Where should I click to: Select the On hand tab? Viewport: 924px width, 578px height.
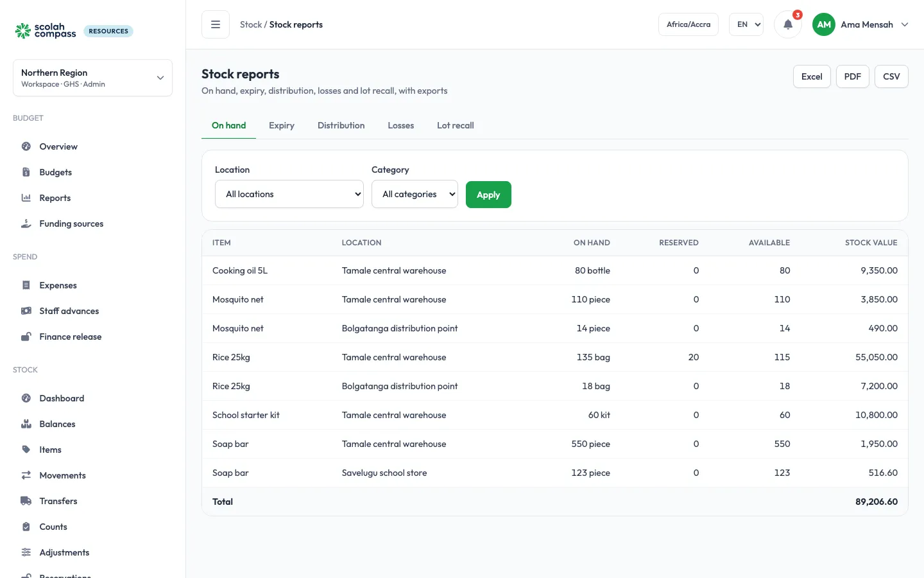229,125
